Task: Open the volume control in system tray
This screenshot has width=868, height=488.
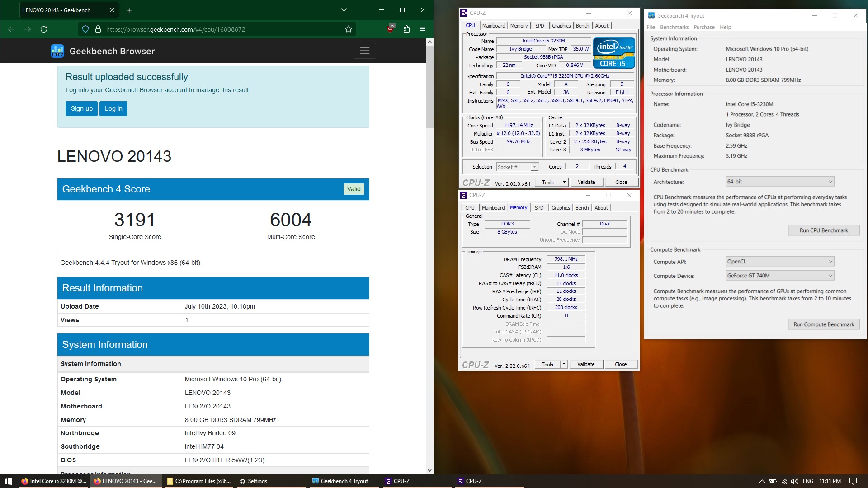Action: [795, 481]
